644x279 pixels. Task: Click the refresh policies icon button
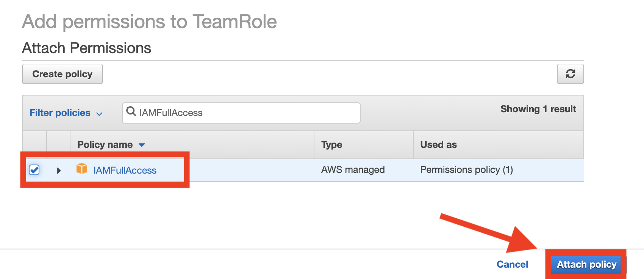click(570, 74)
